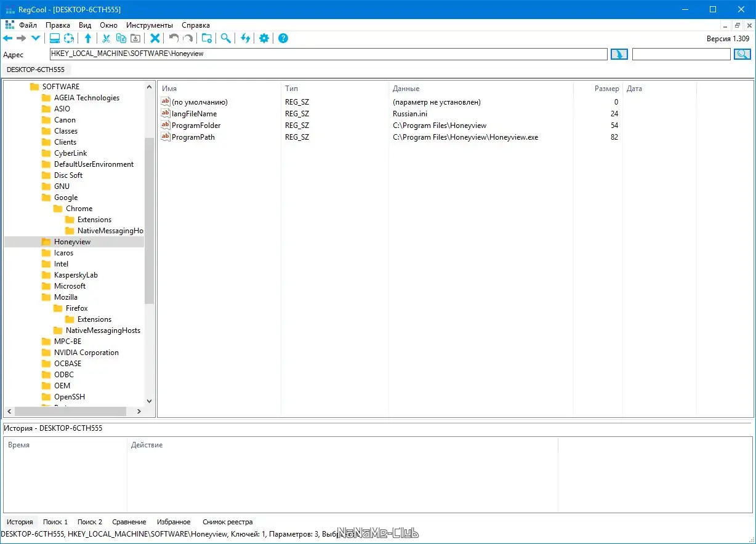Image resolution: width=756 pixels, height=544 pixels.
Task: Switch to the Снимок реестра tab
Action: [228, 522]
